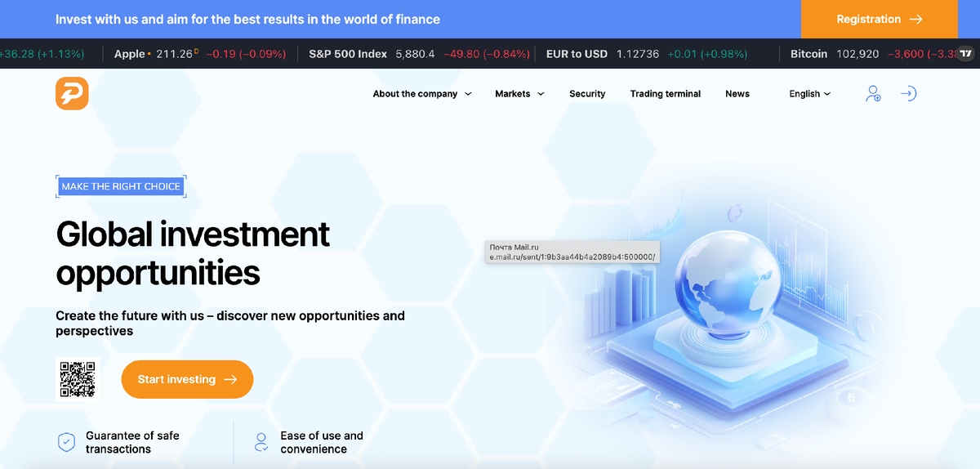
Task: Click the TradingView logo in ticker bar
Action: tap(966, 54)
